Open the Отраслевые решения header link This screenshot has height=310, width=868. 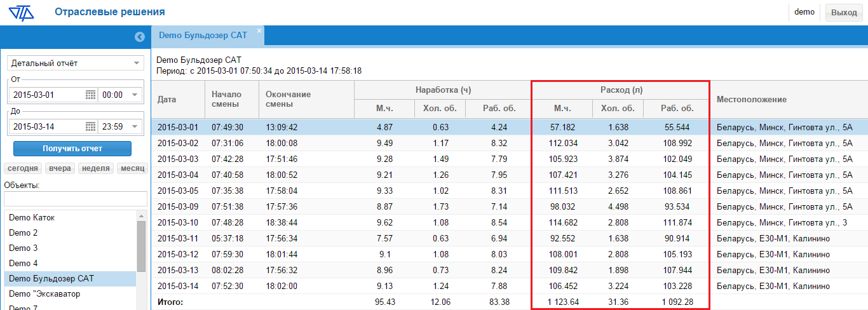pyautogui.click(x=110, y=12)
